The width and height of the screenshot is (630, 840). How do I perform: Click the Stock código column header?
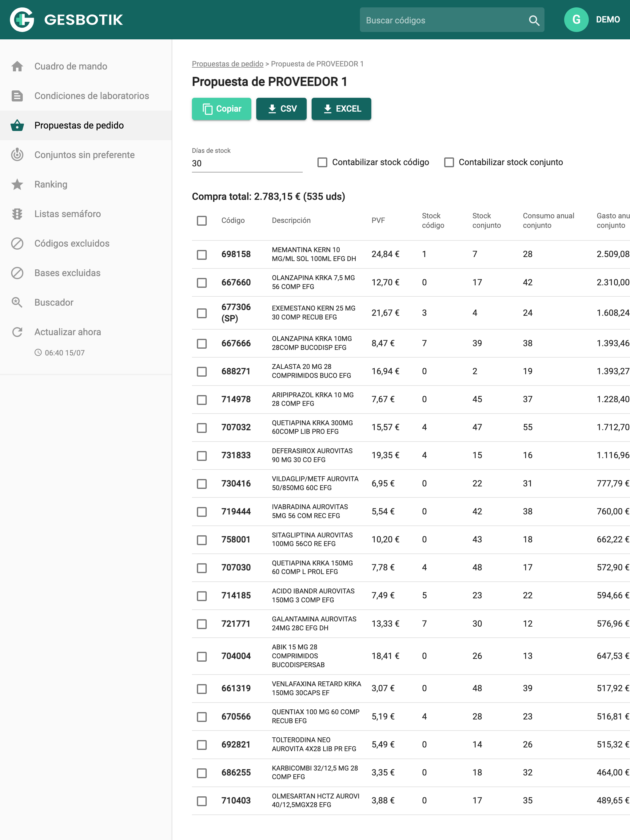(433, 221)
